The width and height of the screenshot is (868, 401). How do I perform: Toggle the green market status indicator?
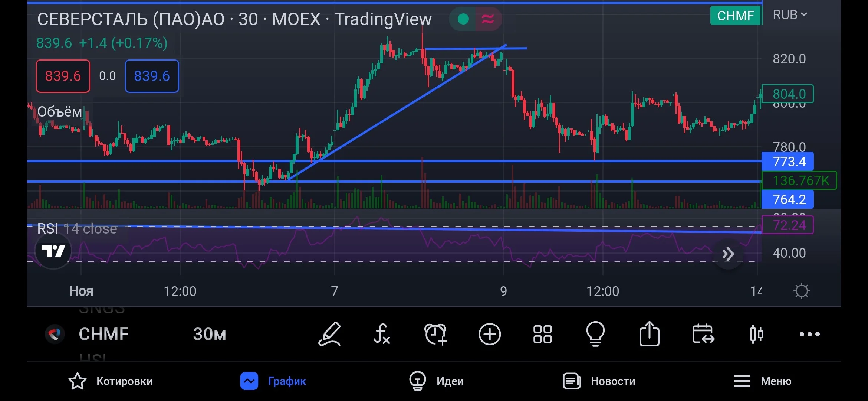click(463, 19)
